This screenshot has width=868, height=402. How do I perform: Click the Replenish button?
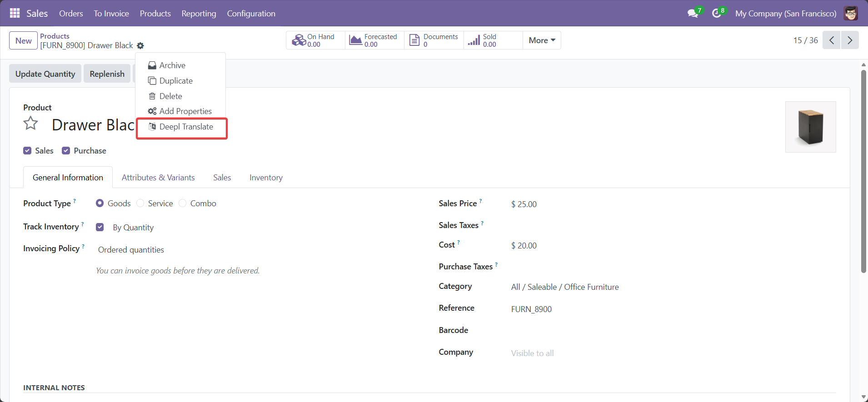(107, 74)
